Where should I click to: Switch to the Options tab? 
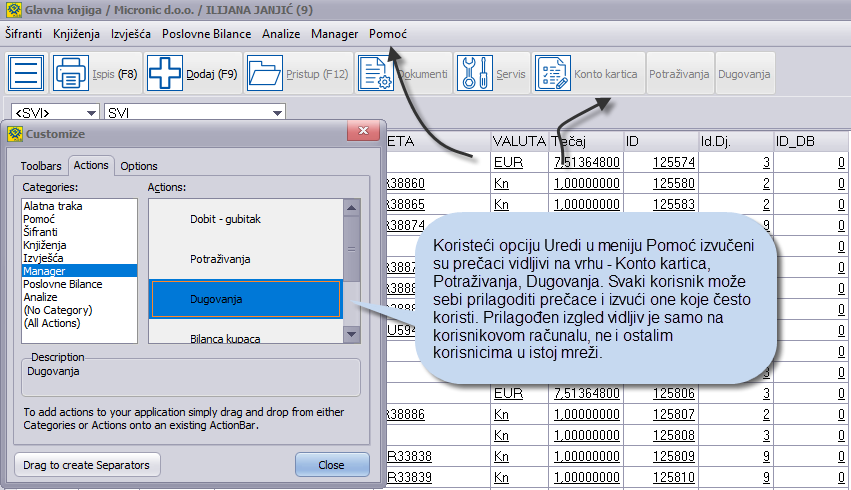(x=139, y=166)
